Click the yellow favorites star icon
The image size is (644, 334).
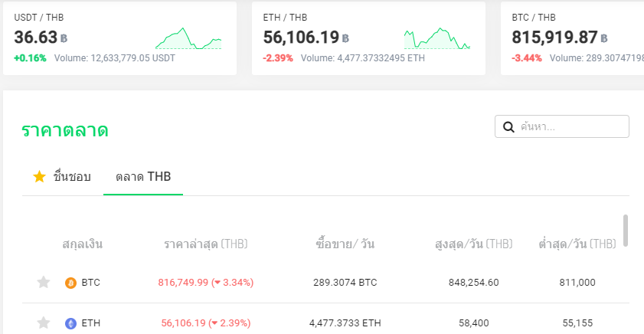40,177
